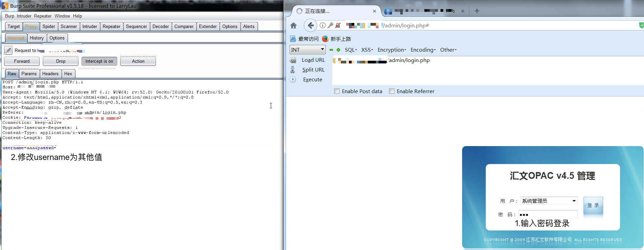Viewport: 644px width, 250px height.
Task: Switch to the Intruder tool tab
Action: 90,26
